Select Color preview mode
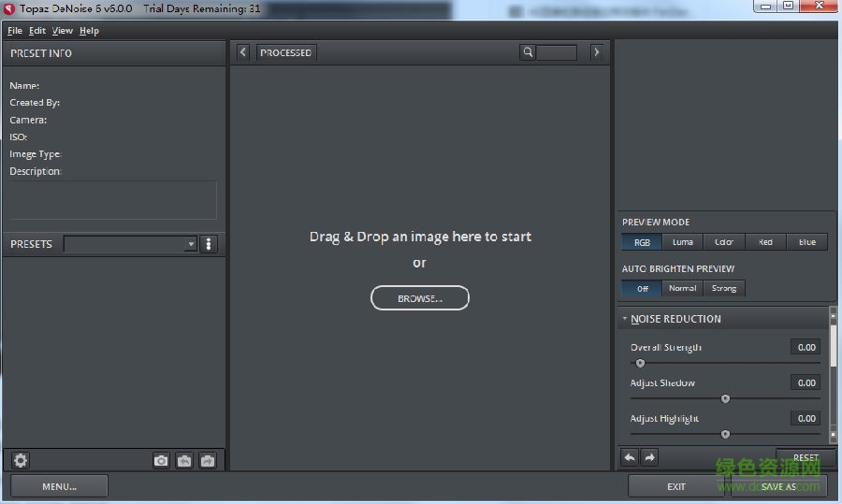842x504 pixels. click(724, 242)
